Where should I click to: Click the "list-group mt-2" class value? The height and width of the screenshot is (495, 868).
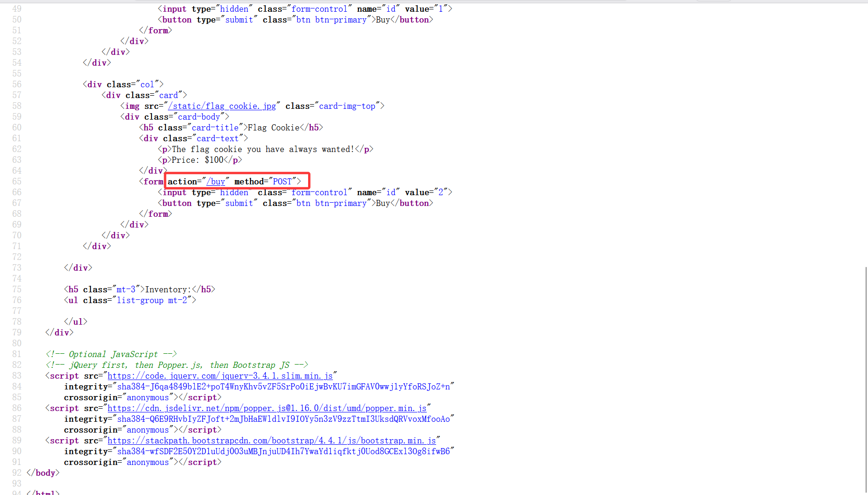click(152, 300)
